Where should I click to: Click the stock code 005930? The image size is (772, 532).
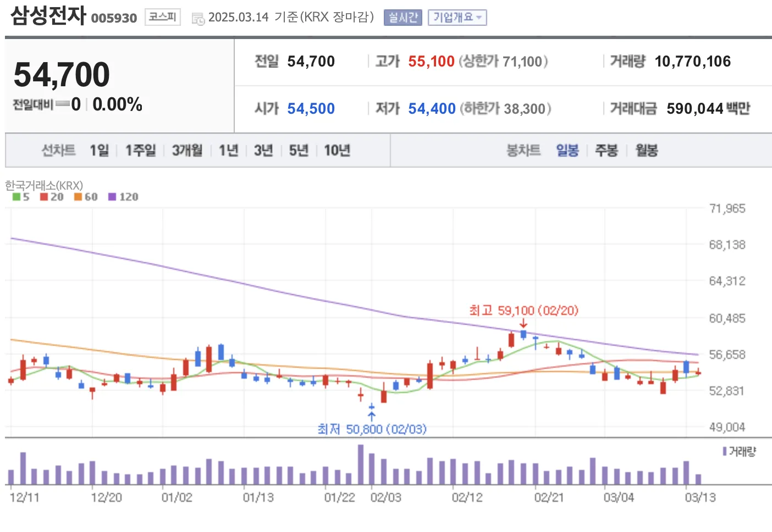114,18
